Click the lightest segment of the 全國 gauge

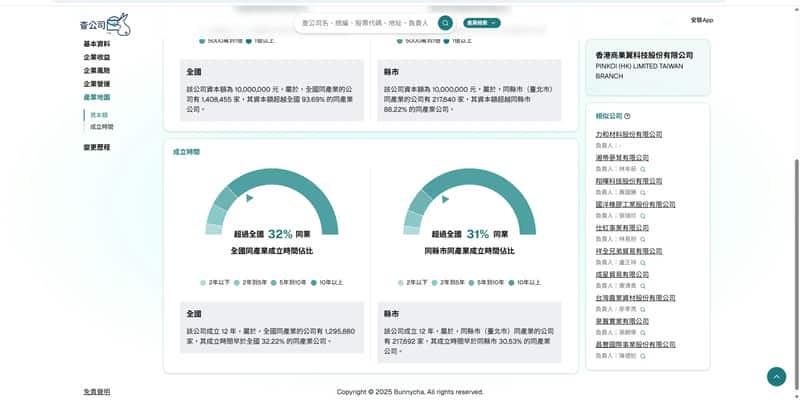click(214, 230)
